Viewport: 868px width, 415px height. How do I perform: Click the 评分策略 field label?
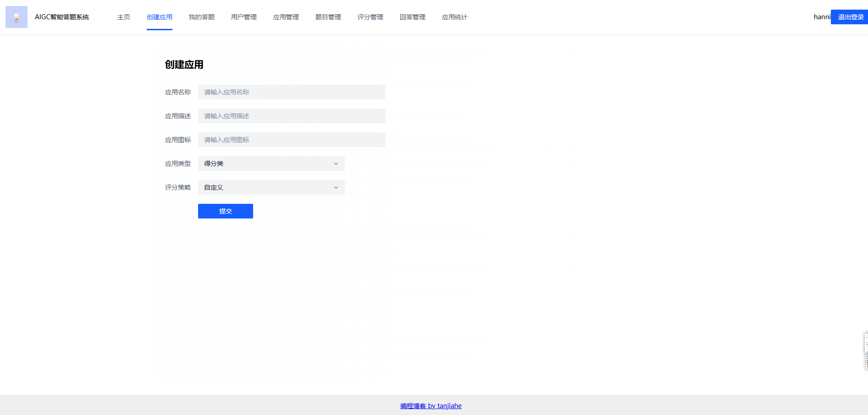pos(178,187)
